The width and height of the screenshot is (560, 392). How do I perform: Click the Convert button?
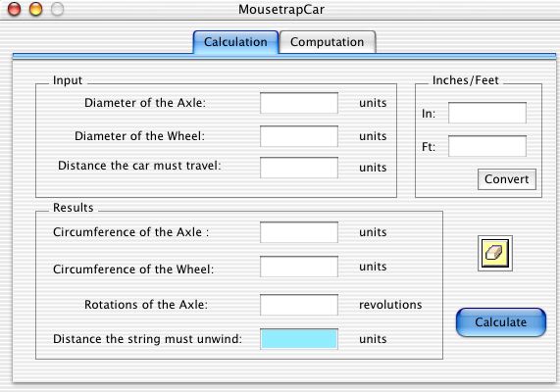tap(507, 179)
